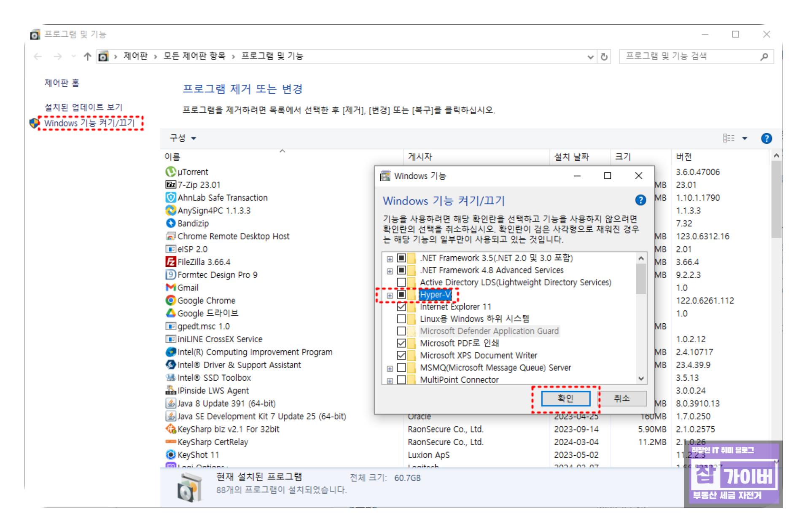Toggle the Hyper-V checkbox
Image resolution: width=807 pixels, height=532 pixels.
[401, 295]
